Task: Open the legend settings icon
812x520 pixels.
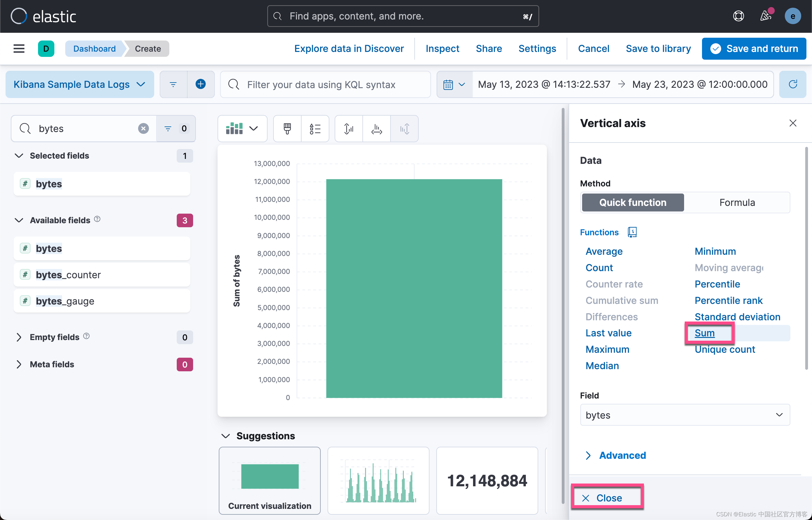Action: click(315, 129)
